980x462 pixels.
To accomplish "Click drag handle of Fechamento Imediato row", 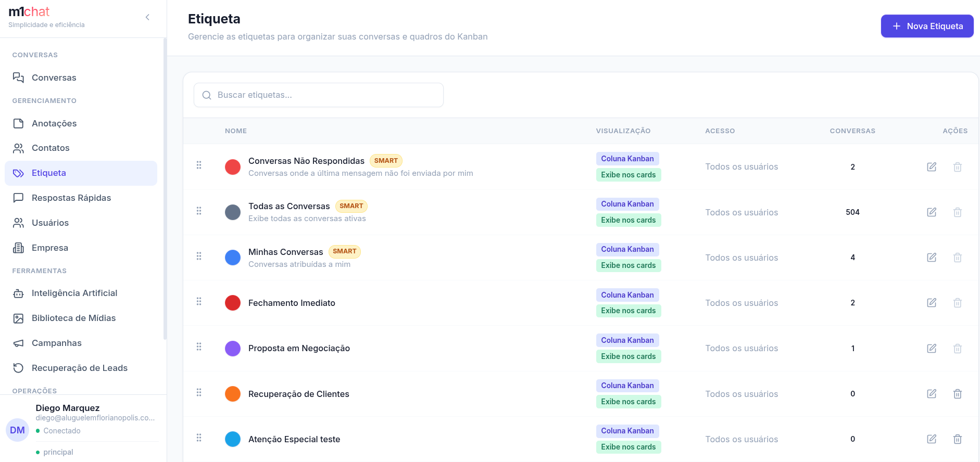I will click(199, 301).
